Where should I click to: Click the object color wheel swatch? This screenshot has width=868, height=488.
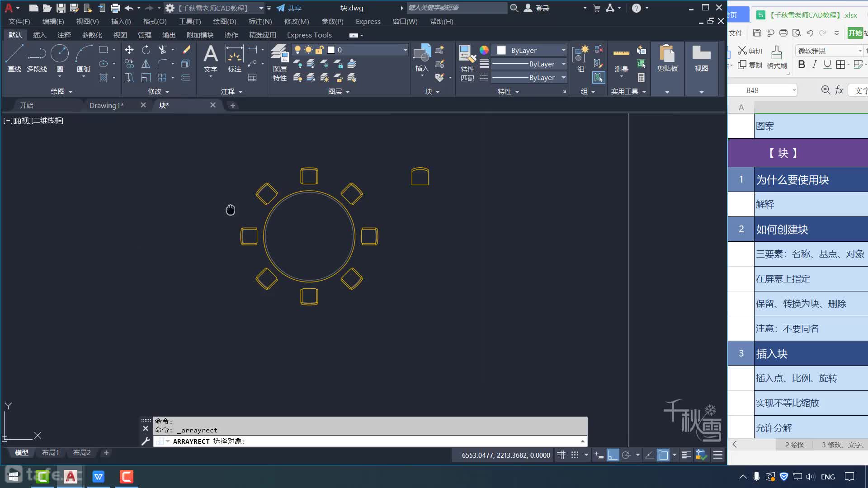[484, 50]
